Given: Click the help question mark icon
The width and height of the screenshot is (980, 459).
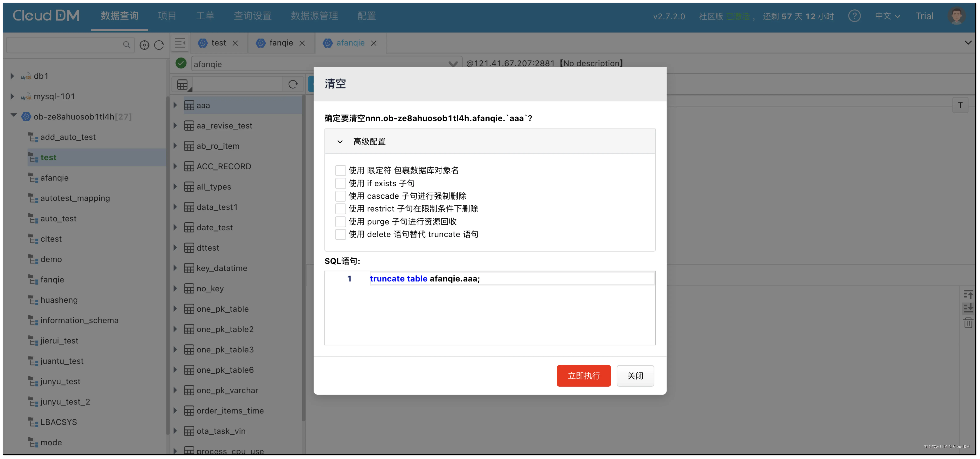Looking at the screenshot, I should pyautogui.click(x=854, y=16).
